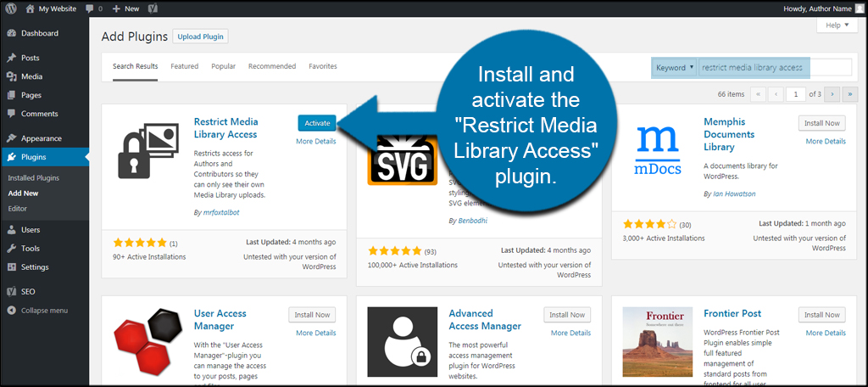Screen dimensions: 868x387
Task: View More Details for Memphis Documents Library
Action: 826,142
